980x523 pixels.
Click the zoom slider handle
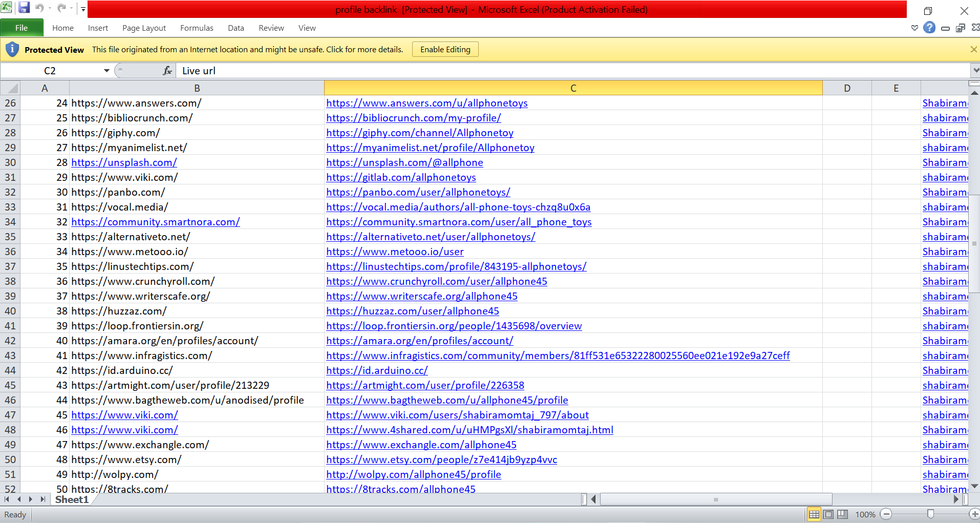(x=930, y=514)
